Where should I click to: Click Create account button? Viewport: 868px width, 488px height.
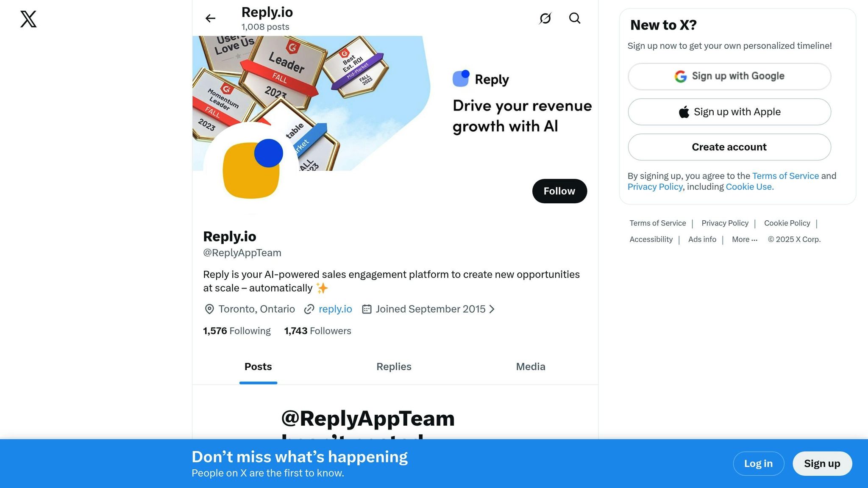tap(729, 147)
